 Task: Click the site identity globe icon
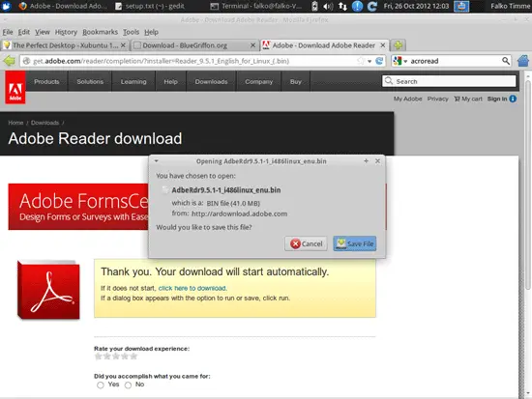[26, 61]
